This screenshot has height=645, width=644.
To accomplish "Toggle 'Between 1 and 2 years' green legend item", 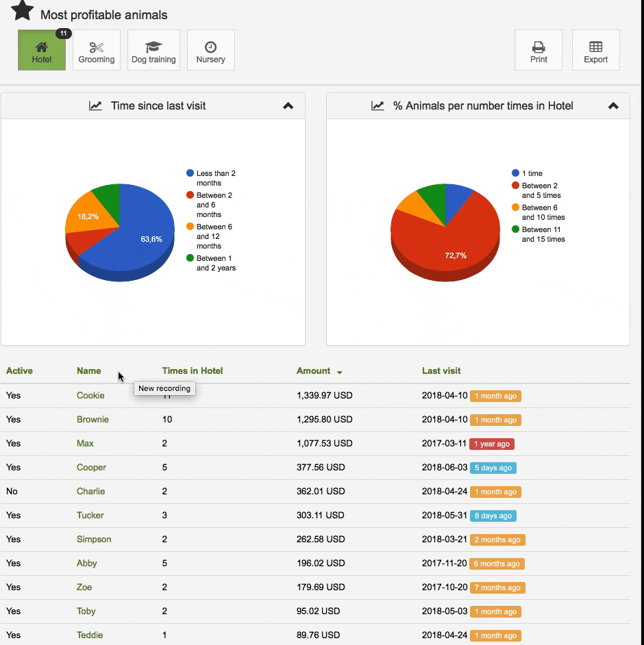I will (211, 263).
